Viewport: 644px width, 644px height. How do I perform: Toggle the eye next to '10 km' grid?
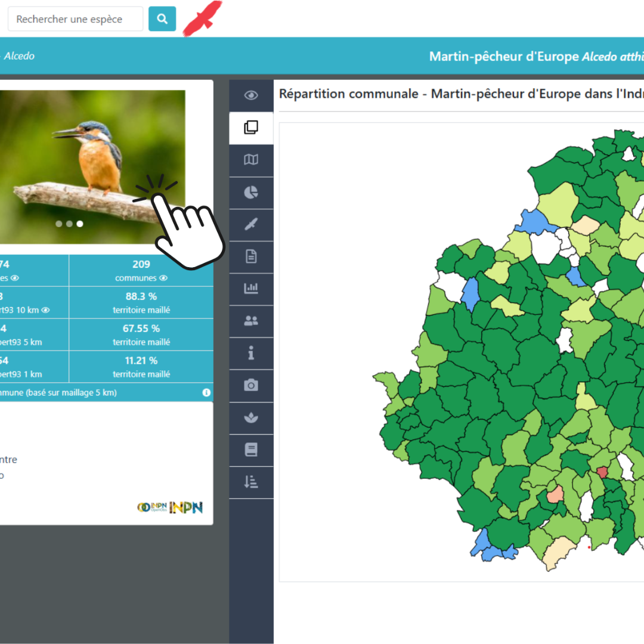(x=45, y=310)
